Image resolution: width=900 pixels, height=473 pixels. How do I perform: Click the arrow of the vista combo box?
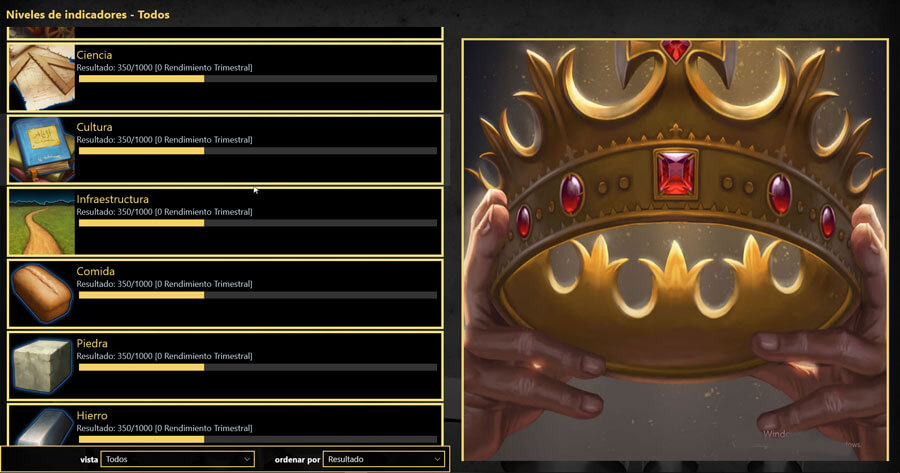point(247,459)
